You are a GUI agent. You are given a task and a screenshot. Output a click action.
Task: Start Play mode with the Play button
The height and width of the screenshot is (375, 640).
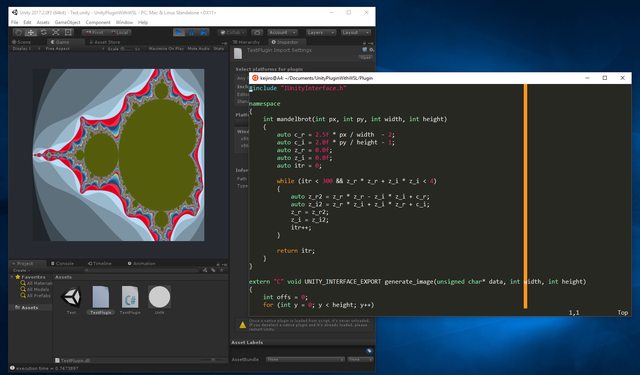[179, 32]
